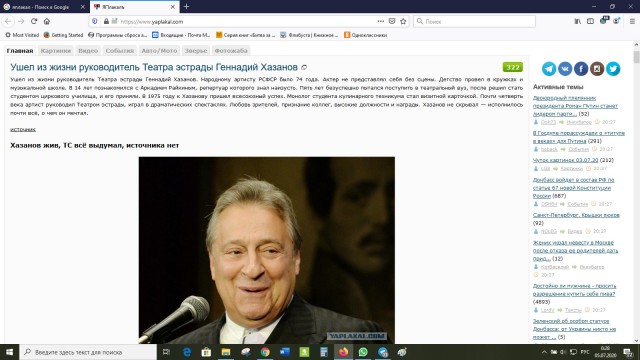Open the Одноклассники bookmark
640x360 pixels.
click(x=365, y=35)
